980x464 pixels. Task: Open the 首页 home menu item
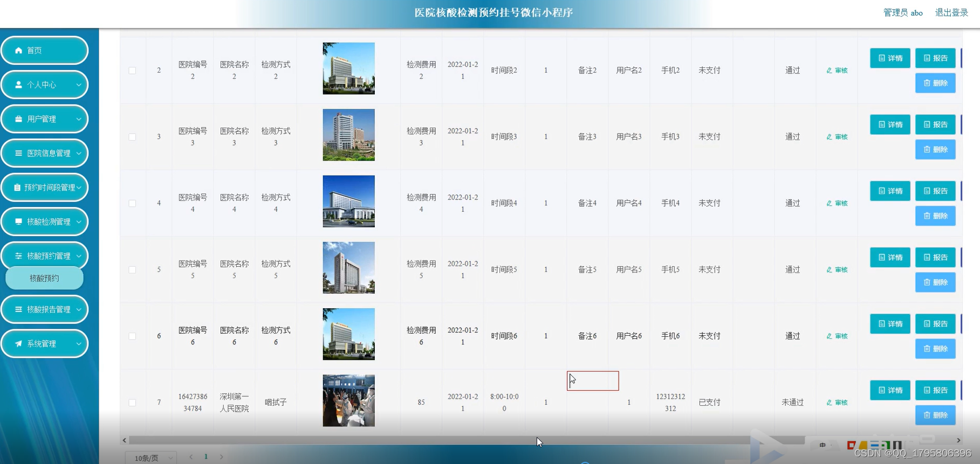click(x=45, y=50)
